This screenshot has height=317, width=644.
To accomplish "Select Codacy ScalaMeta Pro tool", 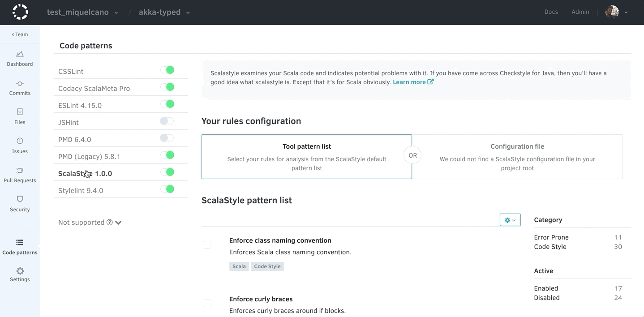I will tap(94, 89).
